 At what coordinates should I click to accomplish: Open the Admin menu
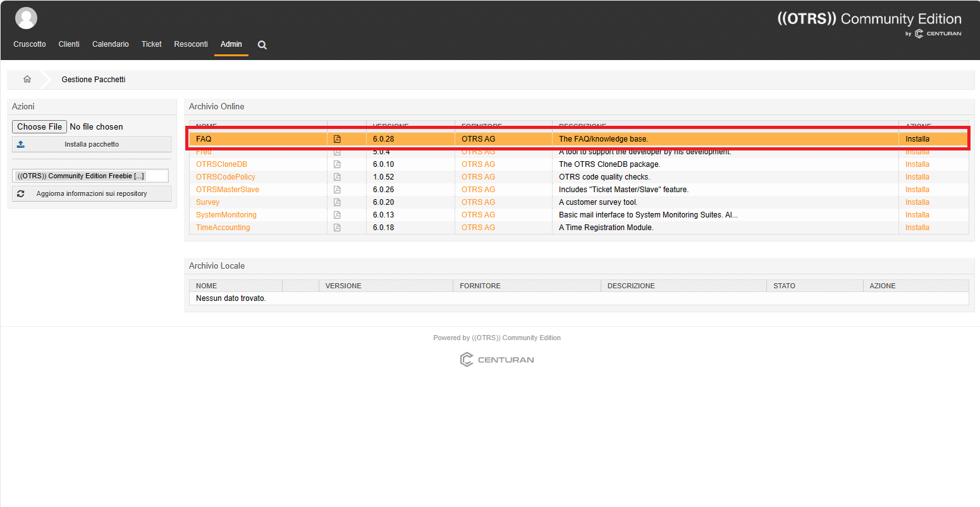[231, 44]
